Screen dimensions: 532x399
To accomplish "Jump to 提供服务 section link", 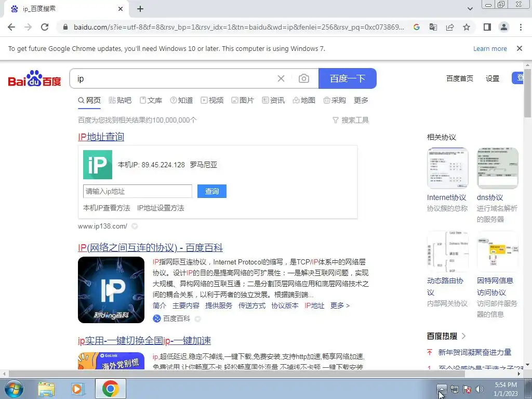I will 219,305.
